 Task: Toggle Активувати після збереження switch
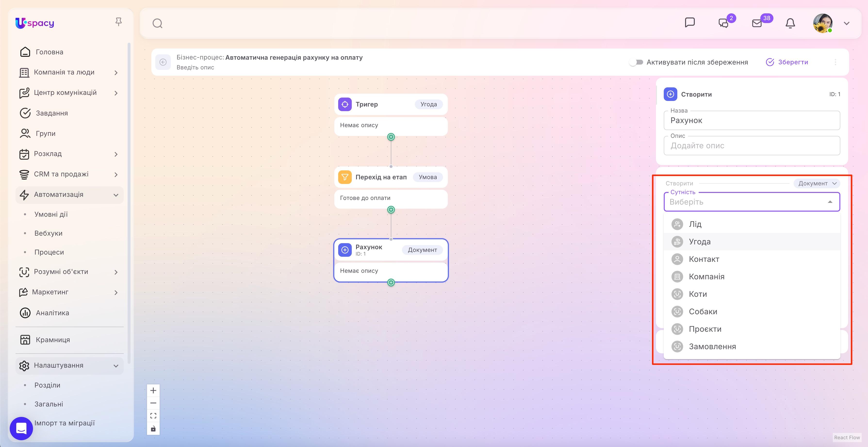click(x=636, y=62)
